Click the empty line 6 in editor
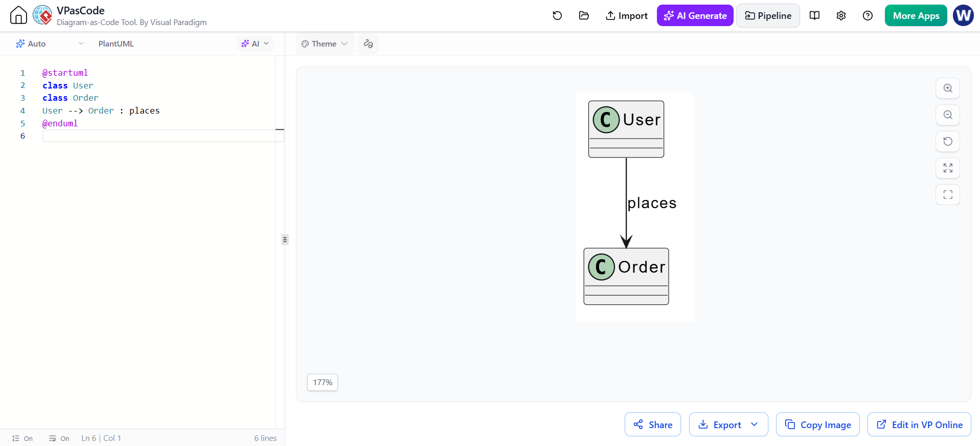The image size is (980, 446). coord(163,136)
